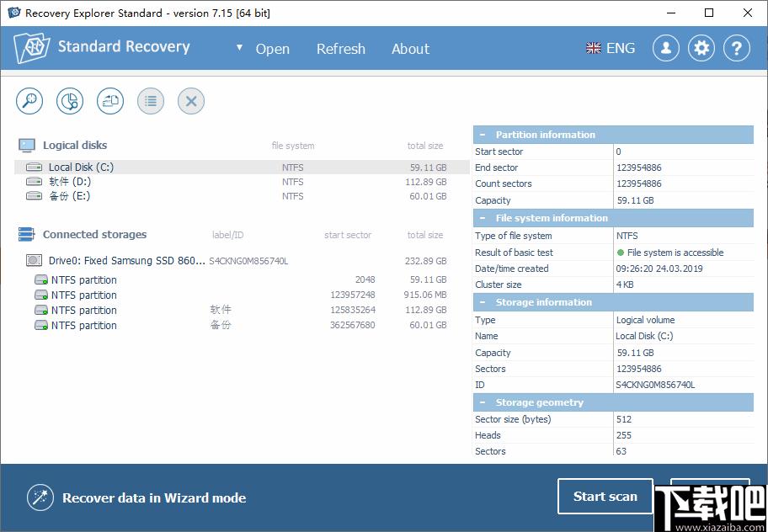Viewport: 768px width, 532px height.
Task: Open the settings gear icon
Action: (701, 48)
